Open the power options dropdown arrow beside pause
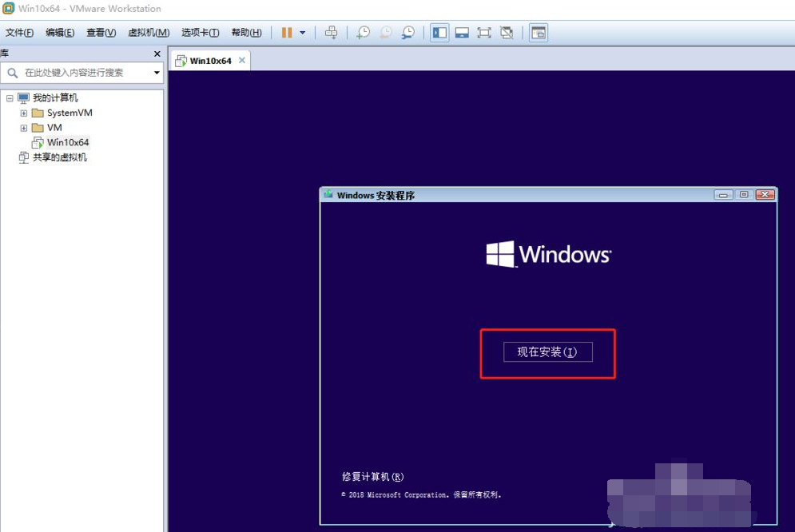The image size is (795, 532). 303,33
